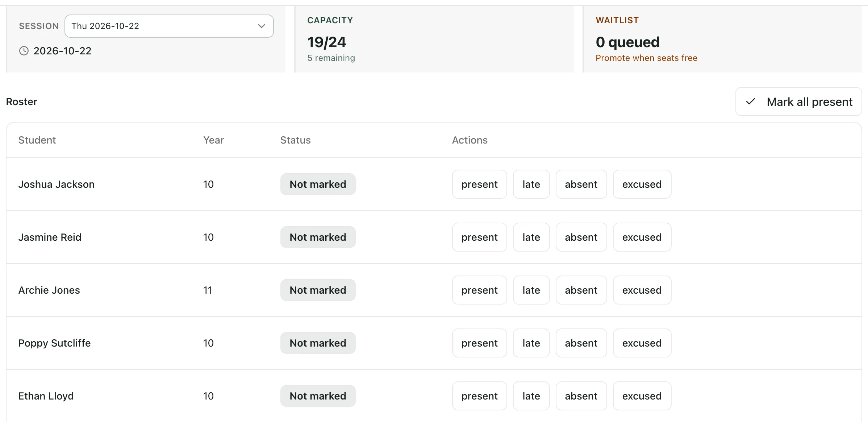868x422 pixels.
Task: Mark Poppy Sutcliffe as absent
Action: (581, 343)
